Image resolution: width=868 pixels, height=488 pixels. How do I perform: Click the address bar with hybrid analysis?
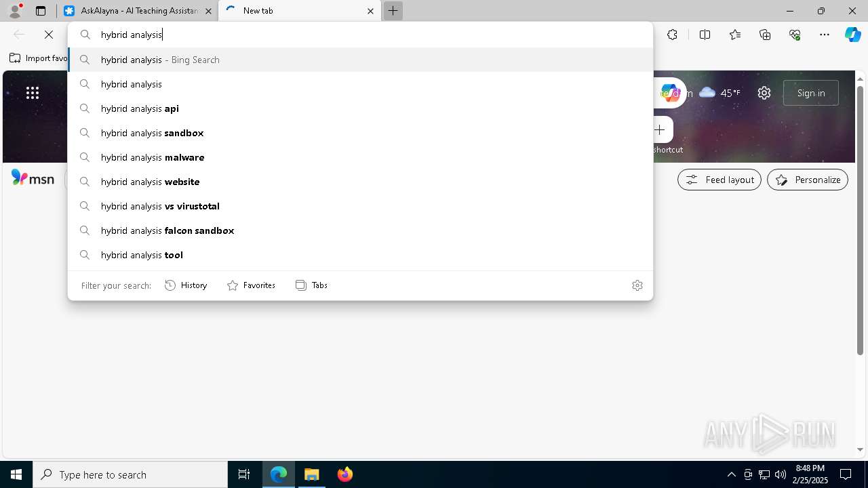[360, 35]
